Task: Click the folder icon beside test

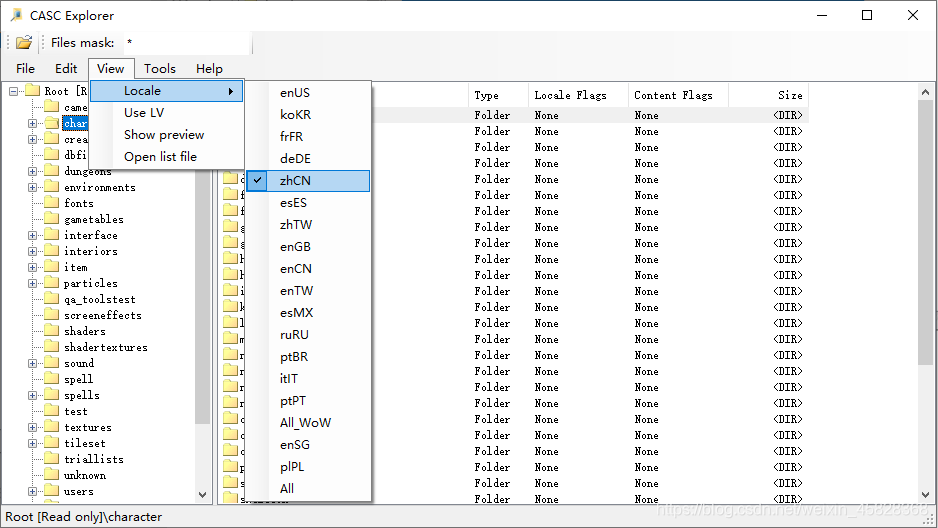Action: pos(52,411)
